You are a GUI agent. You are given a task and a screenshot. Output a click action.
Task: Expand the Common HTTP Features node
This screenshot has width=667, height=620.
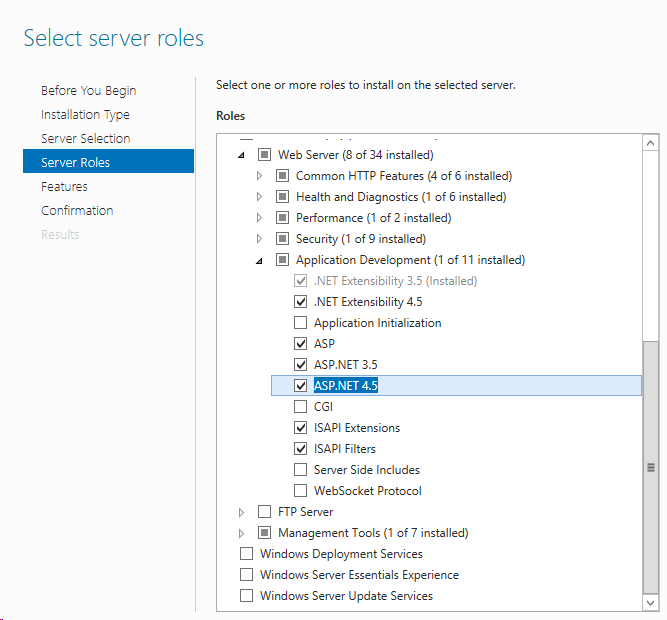tap(260, 176)
